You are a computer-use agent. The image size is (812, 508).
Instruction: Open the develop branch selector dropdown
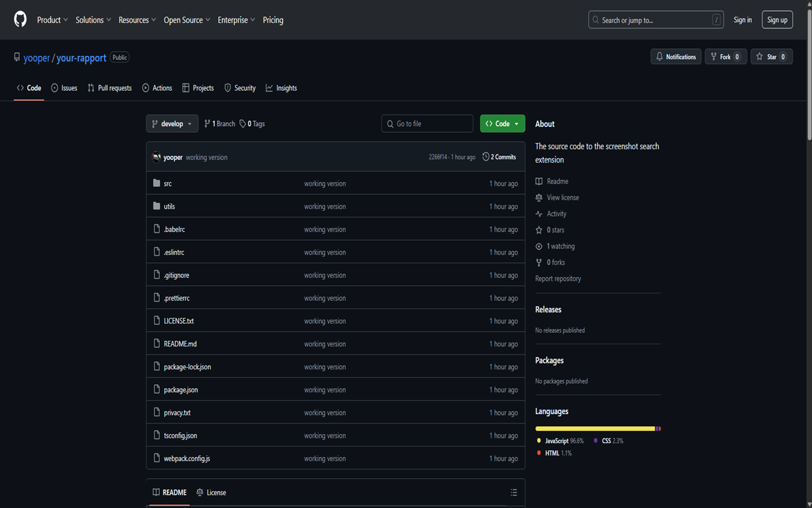172,124
